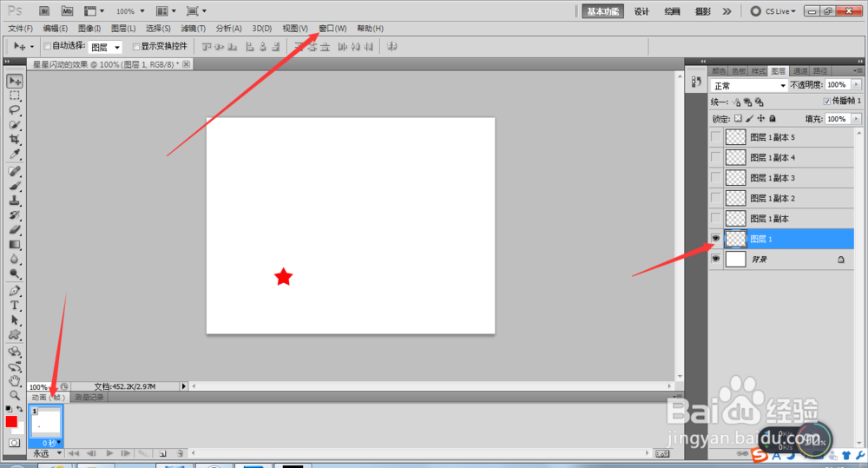Select the Clone Stamp tool
This screenshot has width=868, height=468.
[x=15, y=201]
